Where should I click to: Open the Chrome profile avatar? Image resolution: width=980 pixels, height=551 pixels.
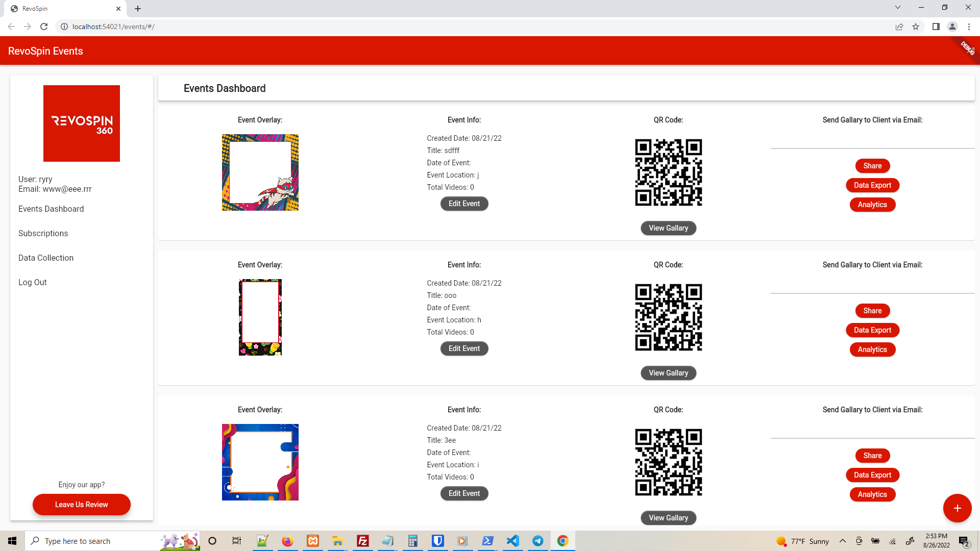(x=952, y=27)
